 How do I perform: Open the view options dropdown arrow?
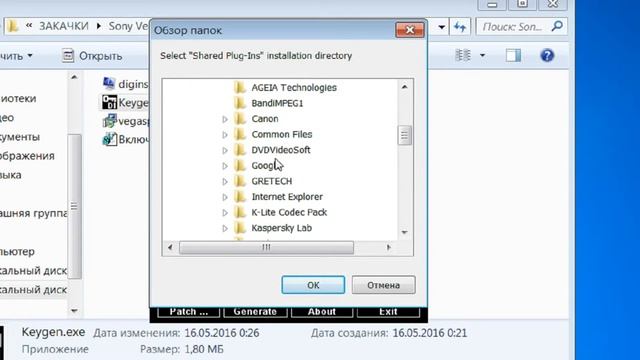tap(482, 56)
